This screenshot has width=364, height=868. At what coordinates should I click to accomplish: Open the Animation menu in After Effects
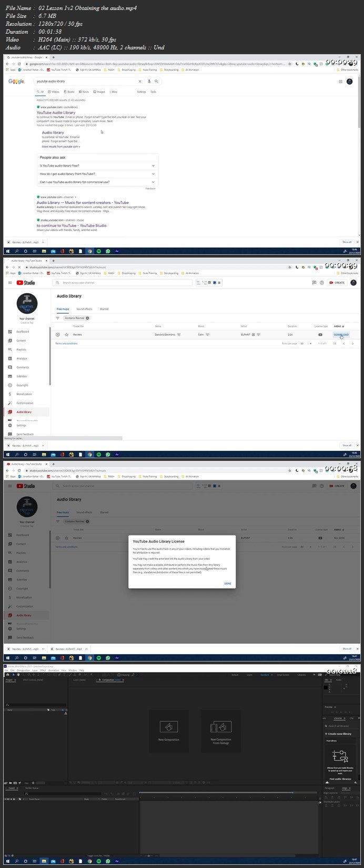(x=54, y=670)
